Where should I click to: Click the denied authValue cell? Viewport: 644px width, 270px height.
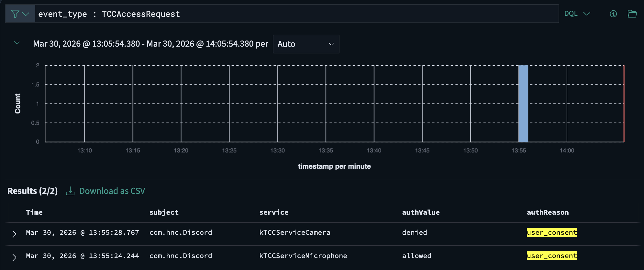(415, 232)
